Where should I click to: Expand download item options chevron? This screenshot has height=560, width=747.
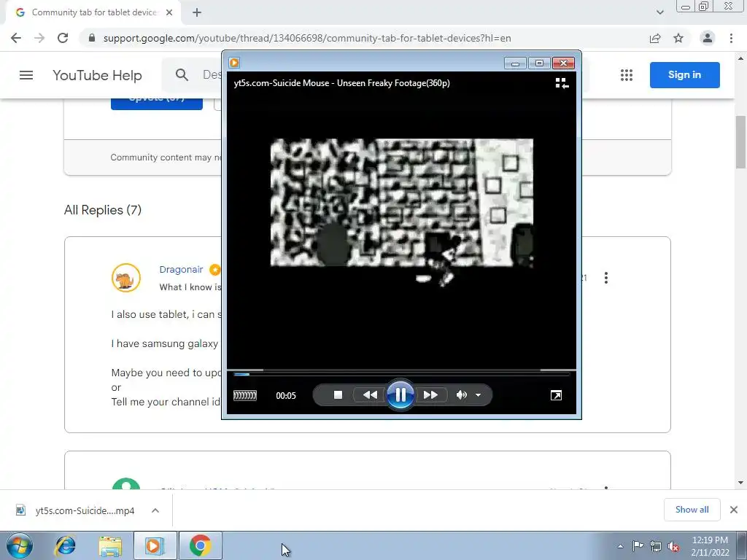(155, 510)
